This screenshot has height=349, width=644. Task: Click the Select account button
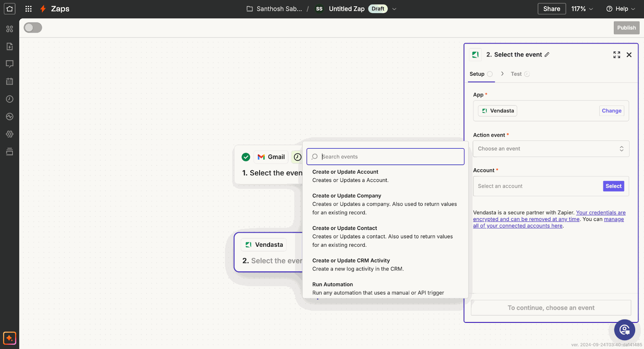613,186
